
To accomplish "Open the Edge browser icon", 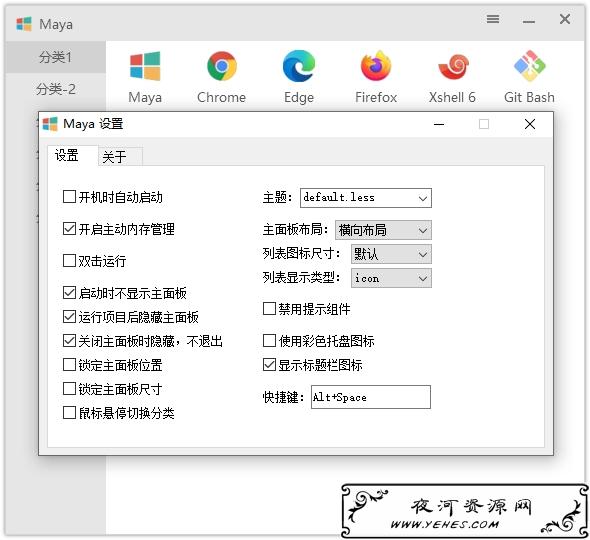I will tap(299, 66).
